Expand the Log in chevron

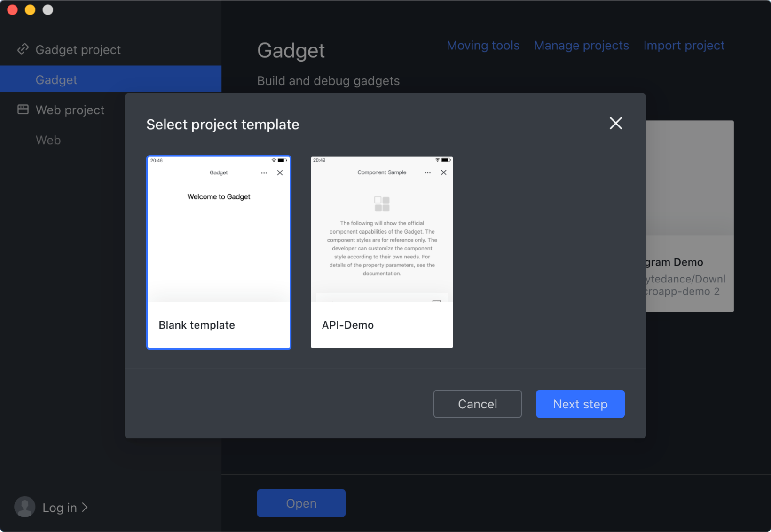85,508
